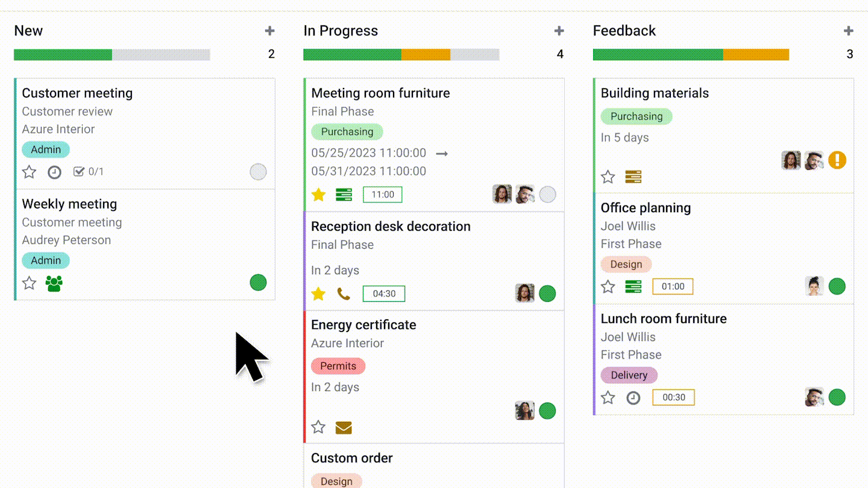Add a task in the Feedback column

[848, 31]
